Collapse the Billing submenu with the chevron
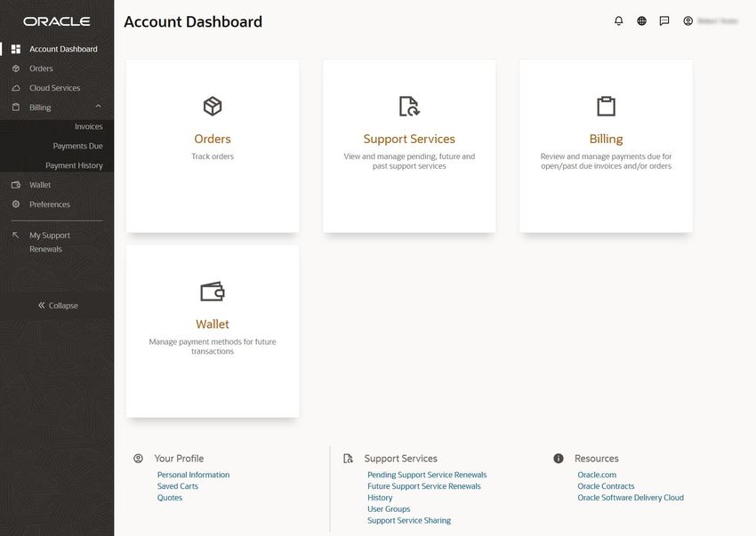The image size is (756, 536). tap(99, 106)
